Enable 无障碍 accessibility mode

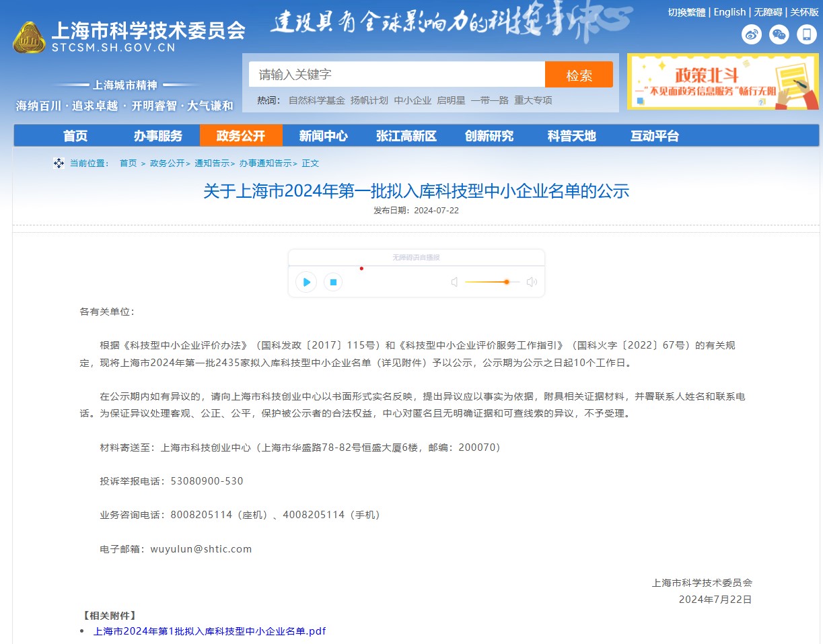(768, 11)
